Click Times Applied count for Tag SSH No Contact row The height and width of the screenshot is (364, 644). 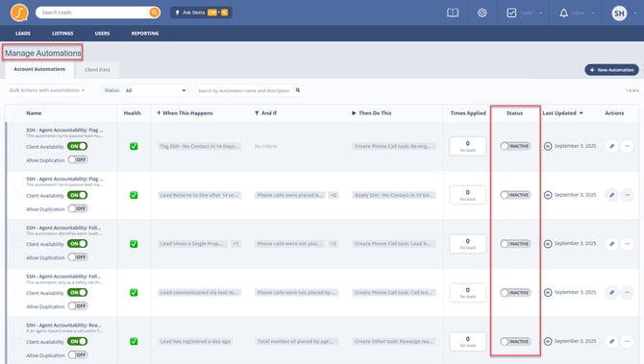click(x=468, y=146)
